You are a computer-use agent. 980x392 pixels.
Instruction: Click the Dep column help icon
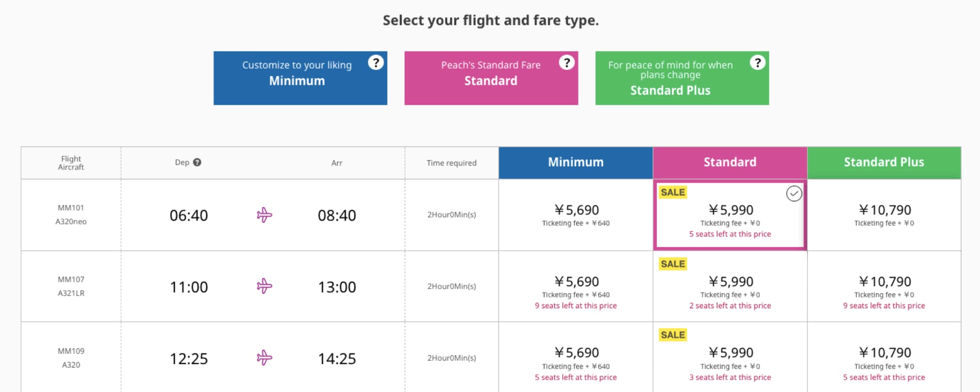197,163
